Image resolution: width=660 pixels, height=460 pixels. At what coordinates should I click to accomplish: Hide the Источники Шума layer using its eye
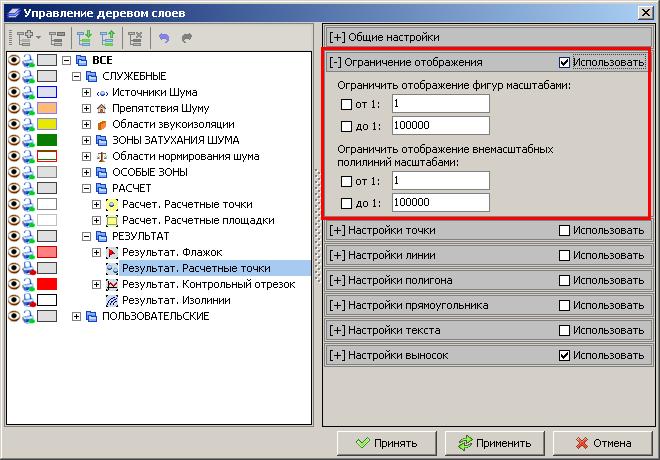click(14, 92)
